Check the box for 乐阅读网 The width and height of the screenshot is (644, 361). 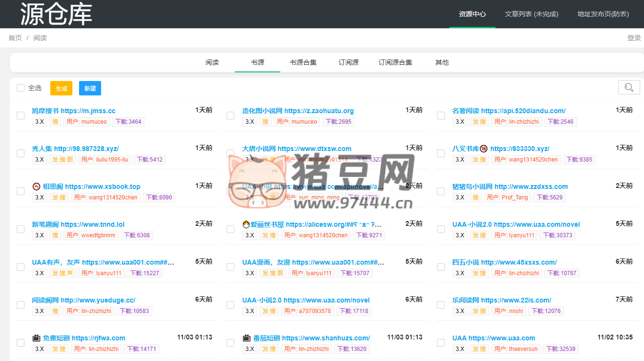(441, 305)
